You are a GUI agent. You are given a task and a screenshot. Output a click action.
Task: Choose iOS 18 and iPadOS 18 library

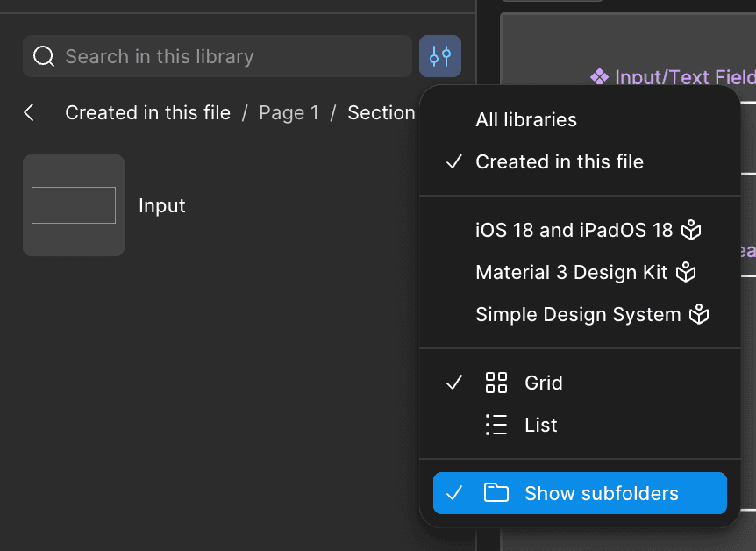[x=572, y=230]
